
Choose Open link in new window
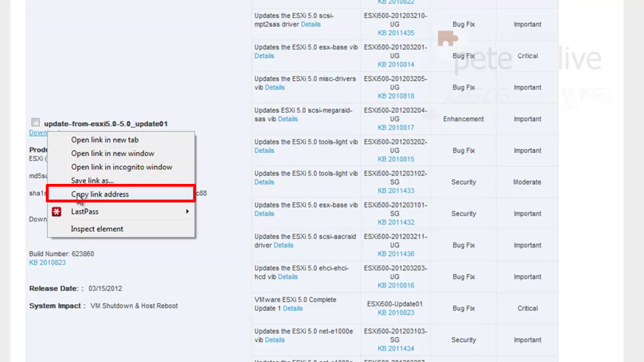tap(112, 153)
